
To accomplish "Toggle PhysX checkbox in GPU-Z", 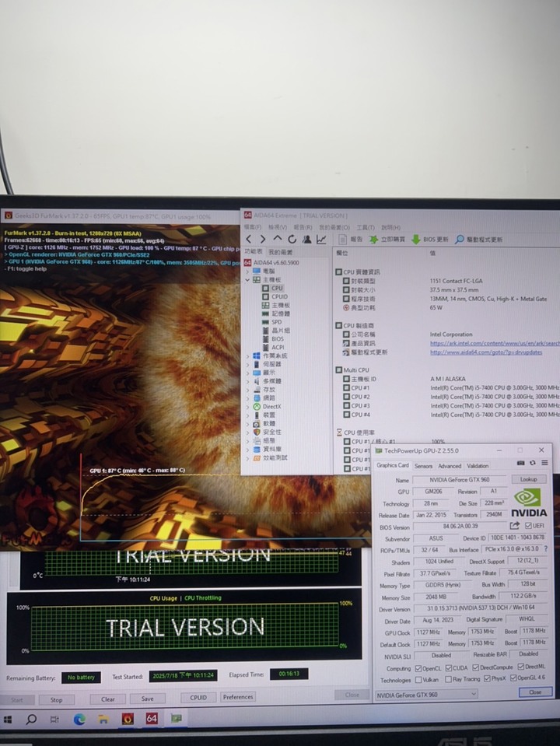I will [x=487, y=678].
